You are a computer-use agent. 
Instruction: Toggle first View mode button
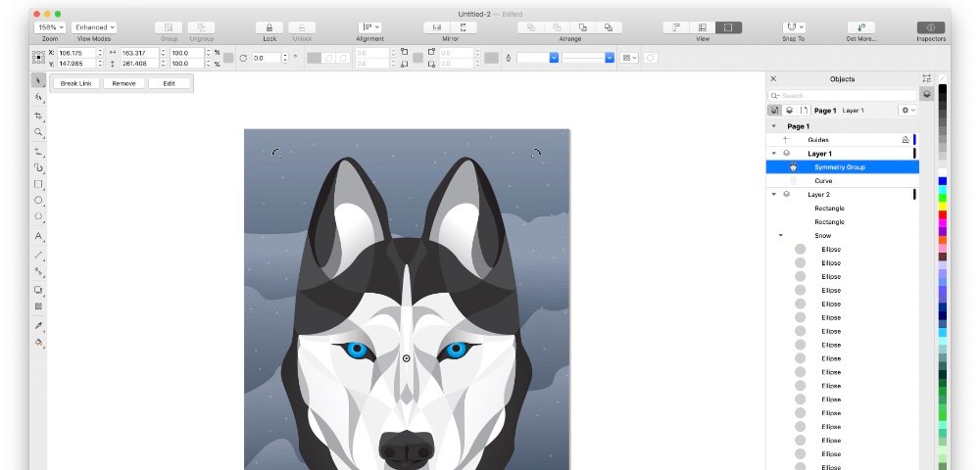coord(676,27)
